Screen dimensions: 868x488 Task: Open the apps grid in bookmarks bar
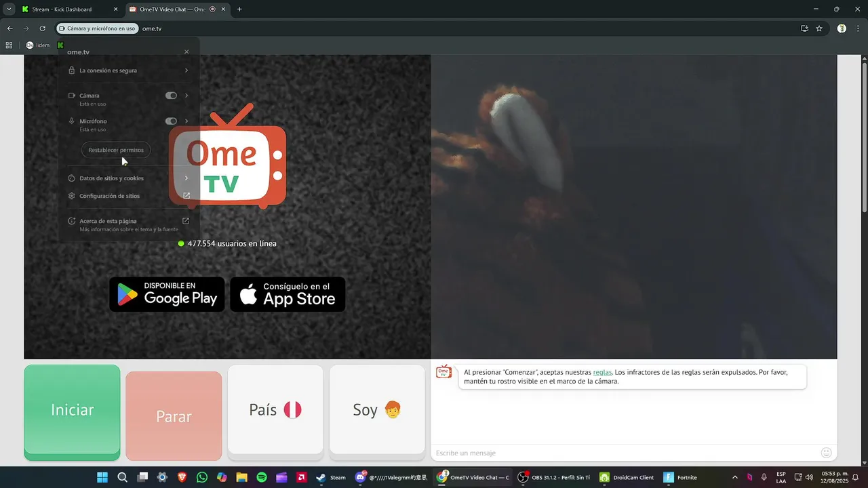point(9,45)
